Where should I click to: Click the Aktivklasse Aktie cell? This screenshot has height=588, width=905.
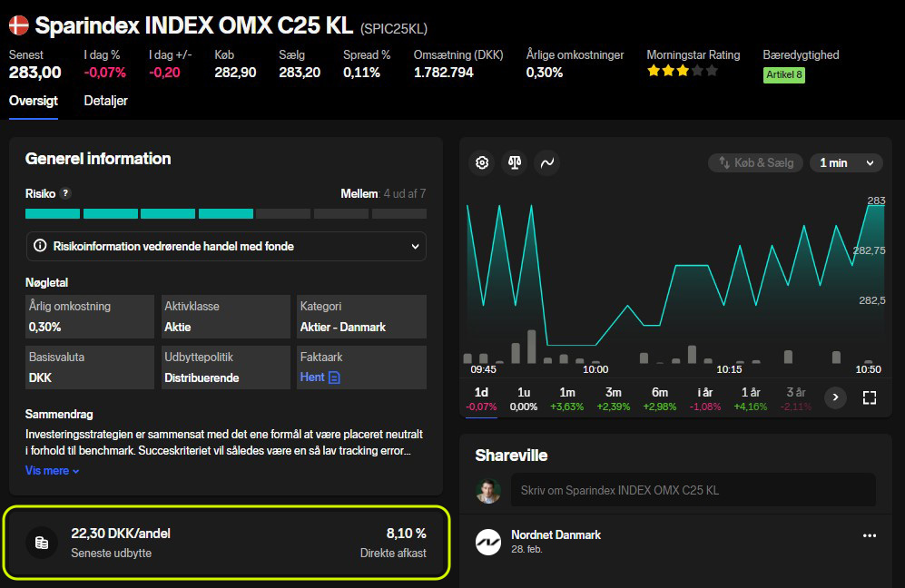pyautogui.click(x=226, y=317)
